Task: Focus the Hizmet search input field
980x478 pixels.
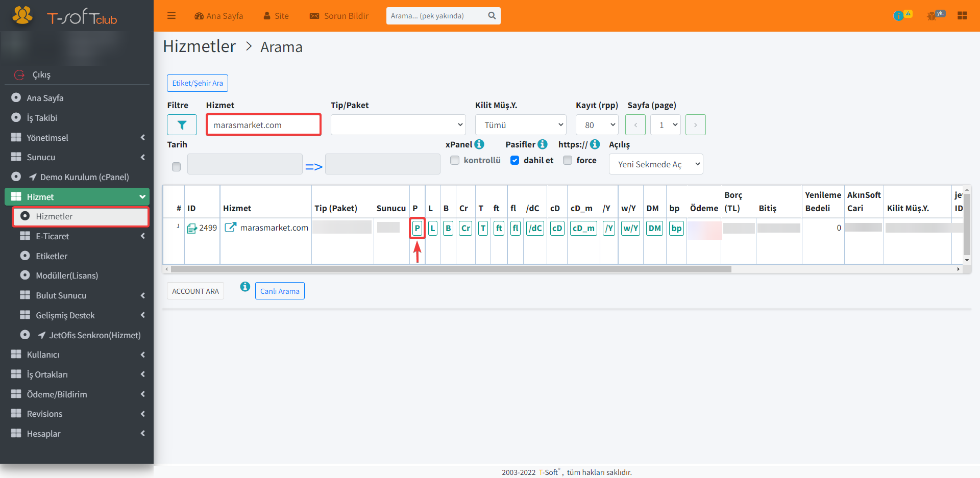Action: pos(263,125)
